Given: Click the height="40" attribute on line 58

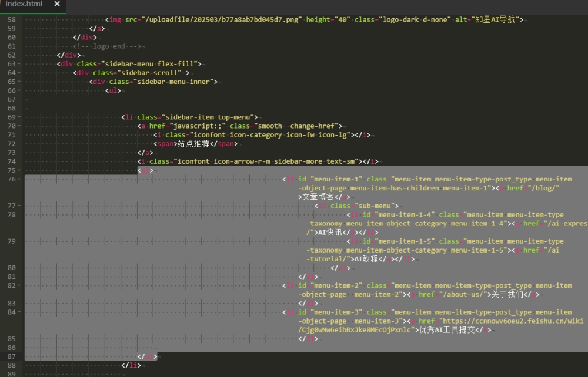Looking at the screenshot, I should [328, 19].
